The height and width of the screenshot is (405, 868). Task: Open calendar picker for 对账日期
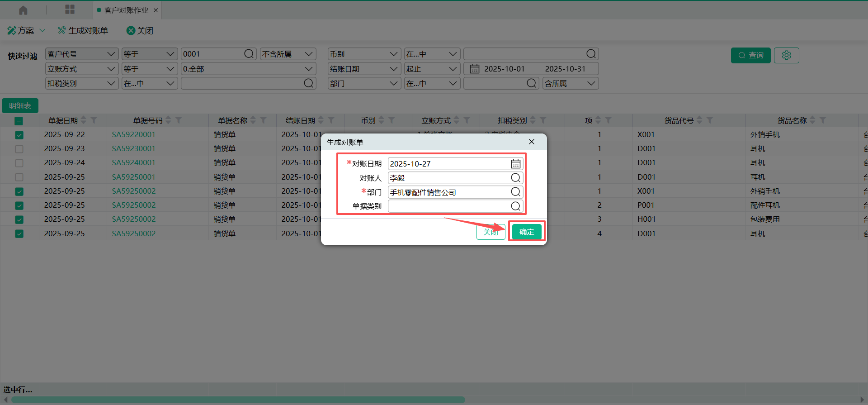tap(515, 164)
